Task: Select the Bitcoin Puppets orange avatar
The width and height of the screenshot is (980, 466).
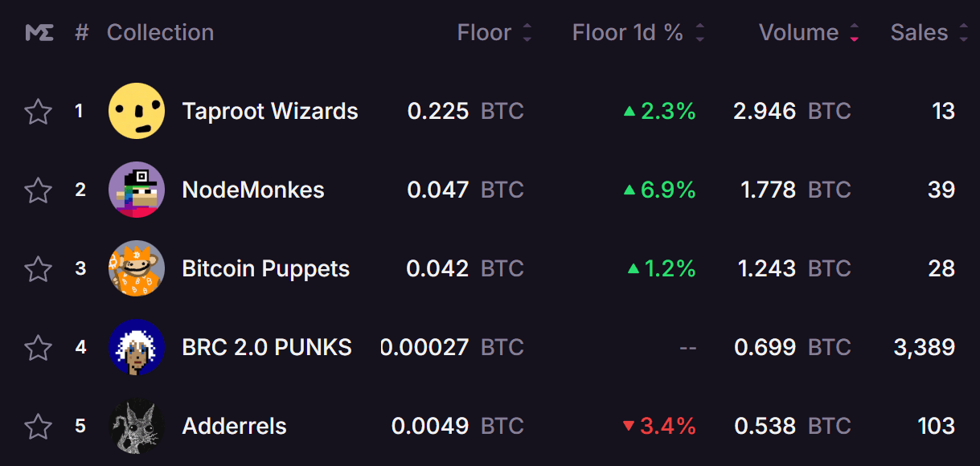Action: 137,268
